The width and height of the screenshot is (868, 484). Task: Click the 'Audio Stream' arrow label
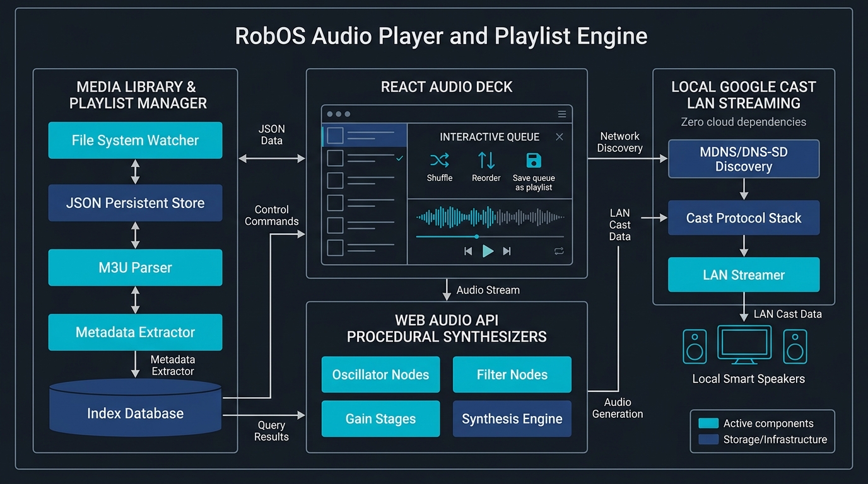tap(488, 290)
